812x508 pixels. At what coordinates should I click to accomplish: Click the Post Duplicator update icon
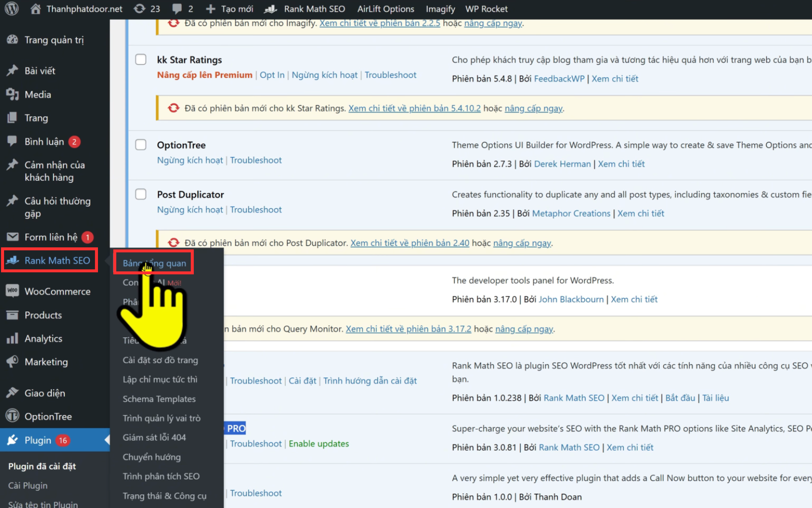(x=174, y=243)
